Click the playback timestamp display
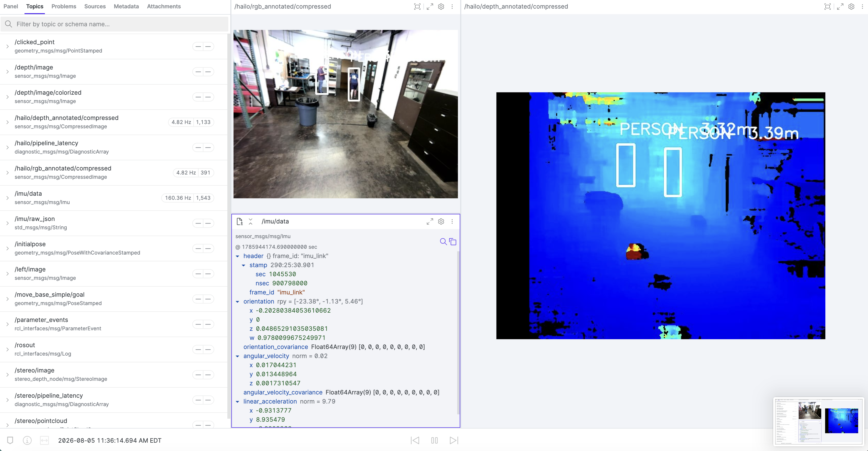 click(110, 440)
